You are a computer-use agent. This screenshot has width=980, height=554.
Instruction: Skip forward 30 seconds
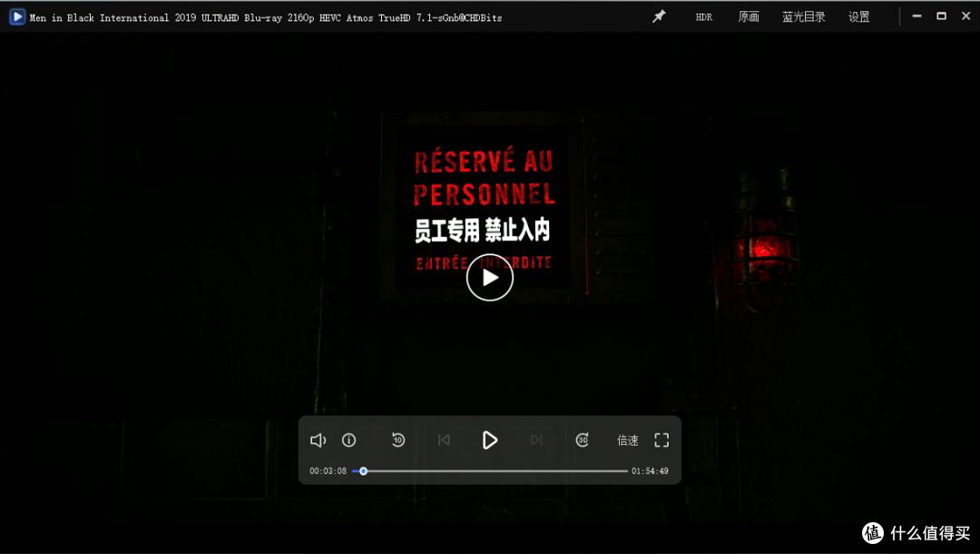[582, 440]
